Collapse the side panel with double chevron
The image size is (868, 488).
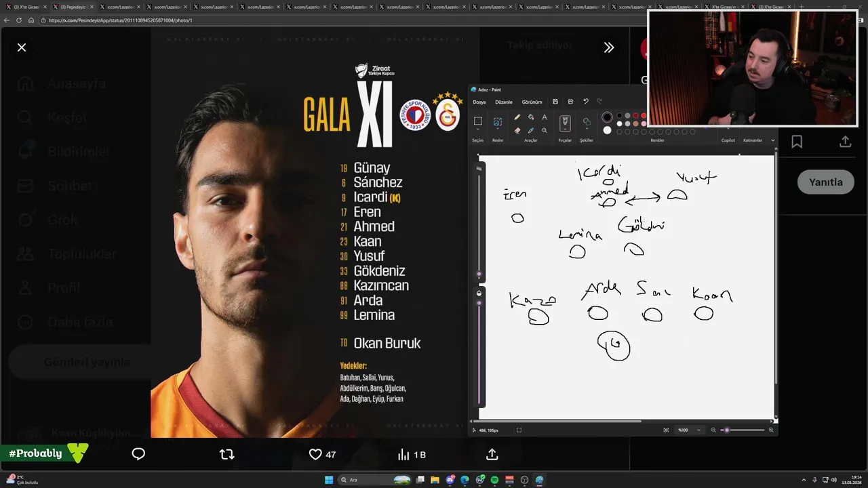pos(609,47)
